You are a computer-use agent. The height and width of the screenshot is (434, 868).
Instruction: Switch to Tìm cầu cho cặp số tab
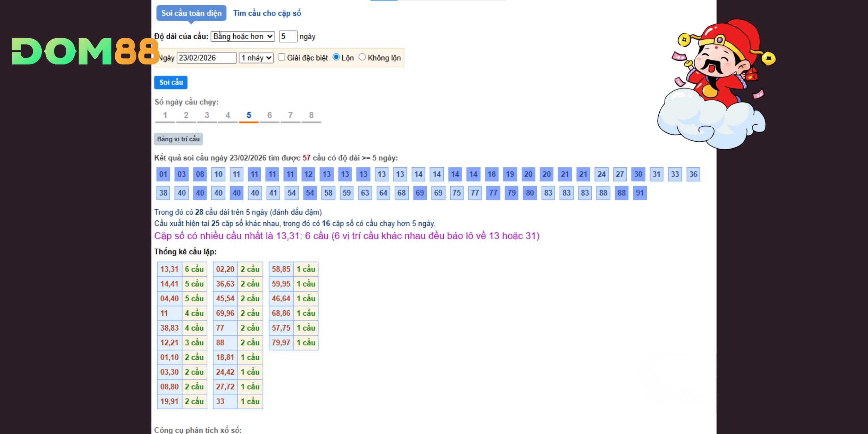point(267,13)
